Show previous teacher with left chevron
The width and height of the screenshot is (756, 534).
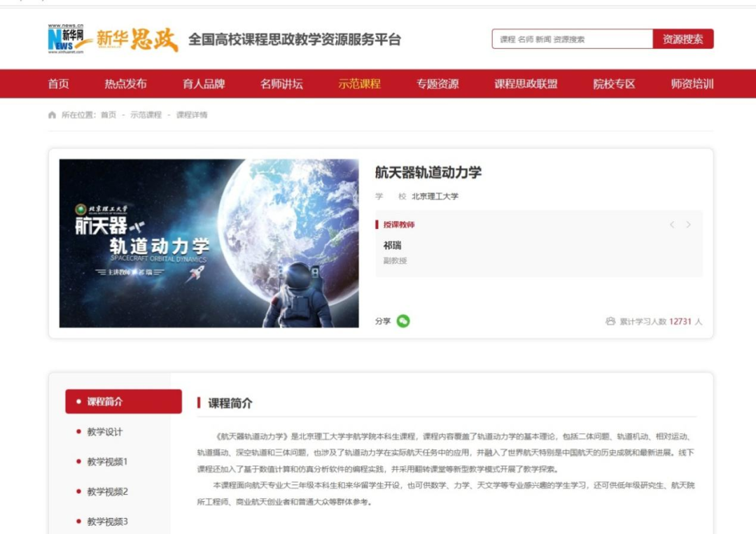click(671, 225)
